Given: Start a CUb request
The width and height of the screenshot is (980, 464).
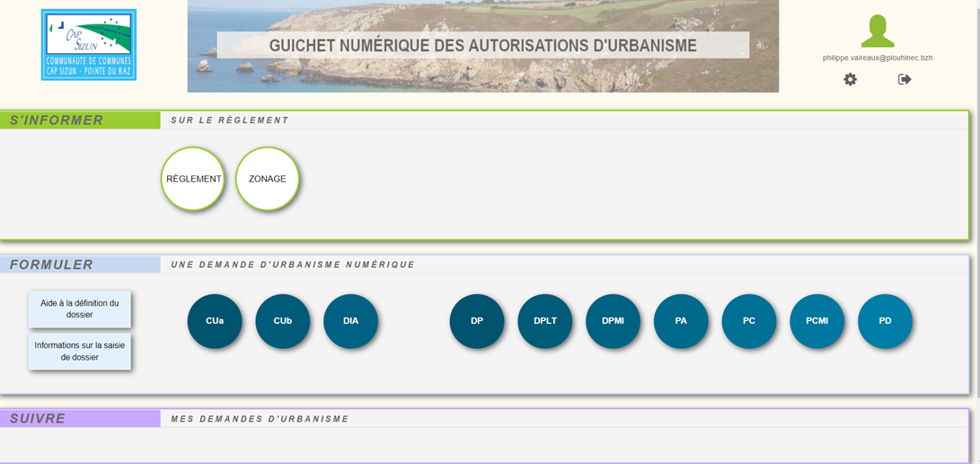Looking at the screenshot, I should pos(282,321).
